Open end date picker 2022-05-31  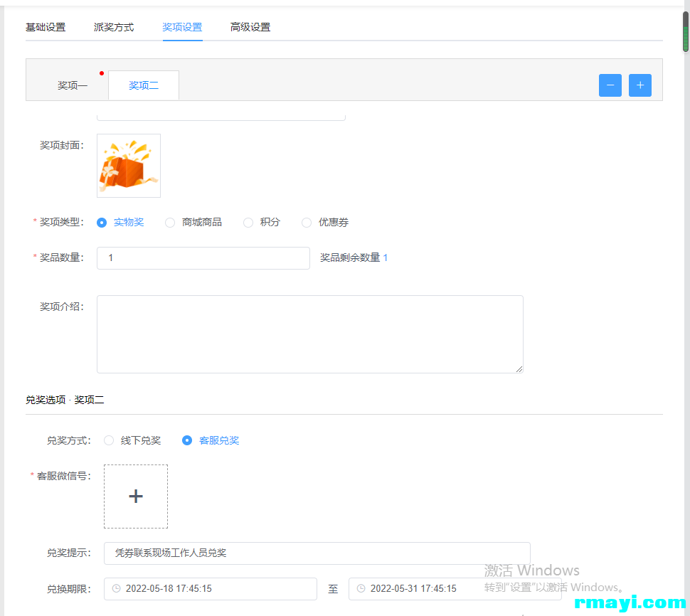pyautogui.click(x=455, y=589)
